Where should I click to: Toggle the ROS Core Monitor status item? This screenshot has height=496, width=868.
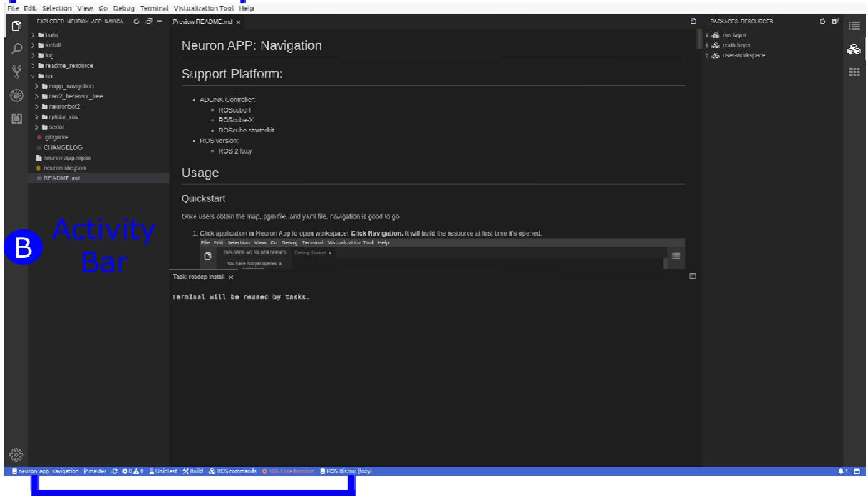coord(289,471)
